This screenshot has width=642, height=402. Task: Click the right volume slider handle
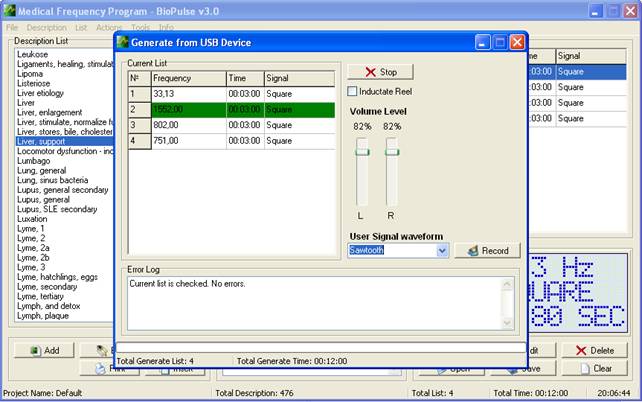(x=392, y=151)
